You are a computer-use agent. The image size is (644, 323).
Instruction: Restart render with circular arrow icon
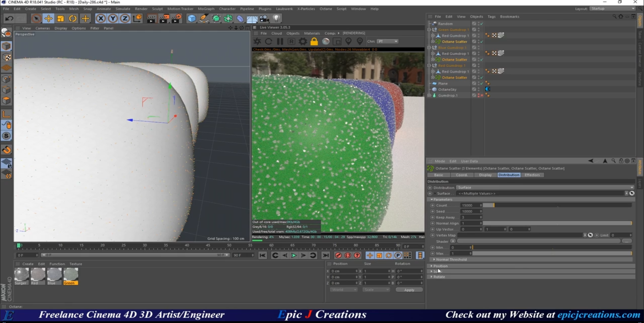click(x=269, y=42)
